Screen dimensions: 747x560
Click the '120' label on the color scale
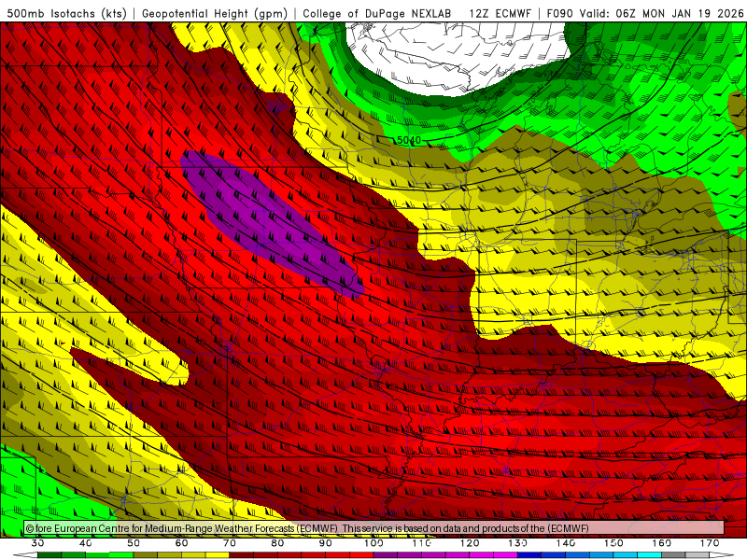470,543
